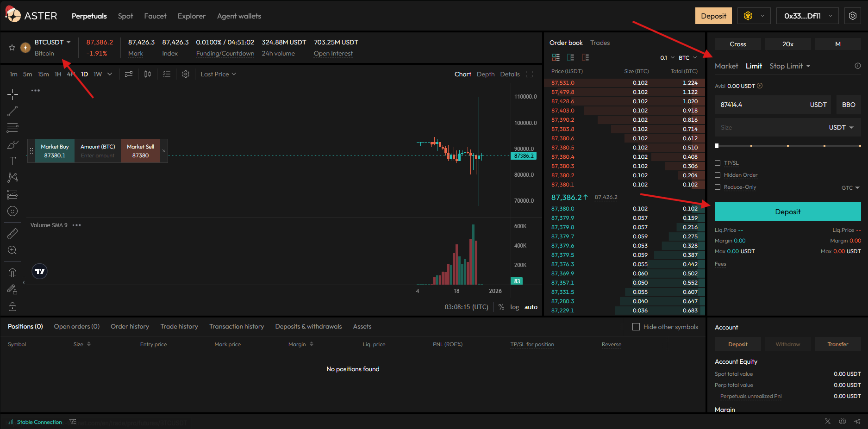Switch to the Trades tab
868x429 pixels.
click(x=599, y=43)
